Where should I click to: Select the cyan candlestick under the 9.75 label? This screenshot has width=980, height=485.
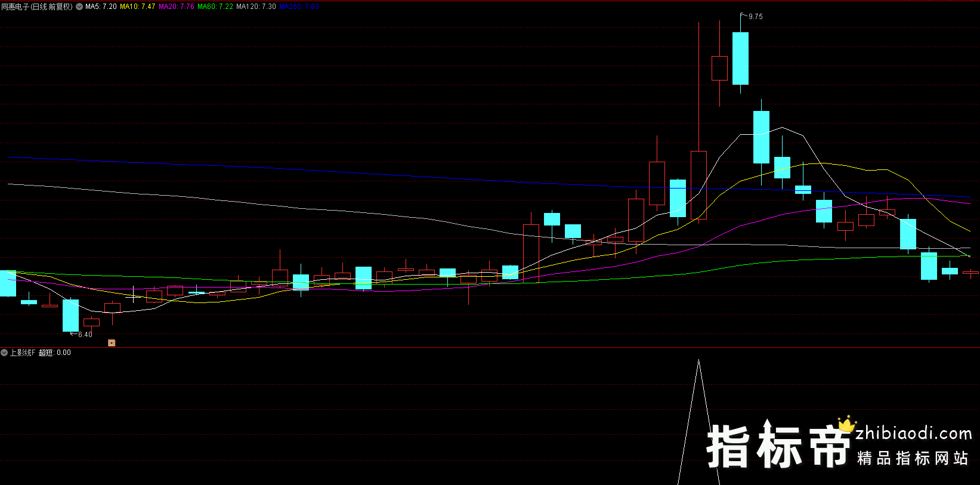click(x=740, y=58)
